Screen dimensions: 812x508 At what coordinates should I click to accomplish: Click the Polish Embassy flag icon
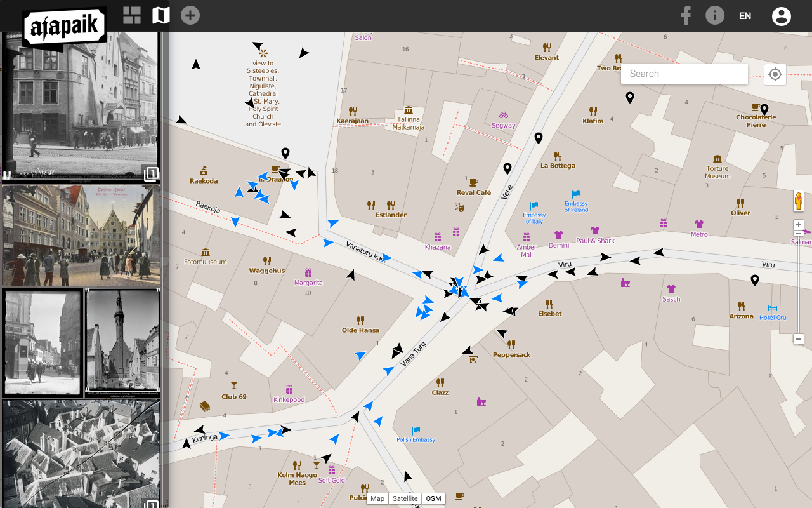point(416,431)
